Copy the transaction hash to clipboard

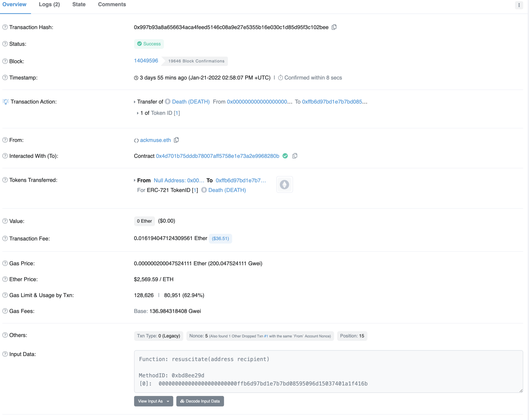[x=334, y=27]
